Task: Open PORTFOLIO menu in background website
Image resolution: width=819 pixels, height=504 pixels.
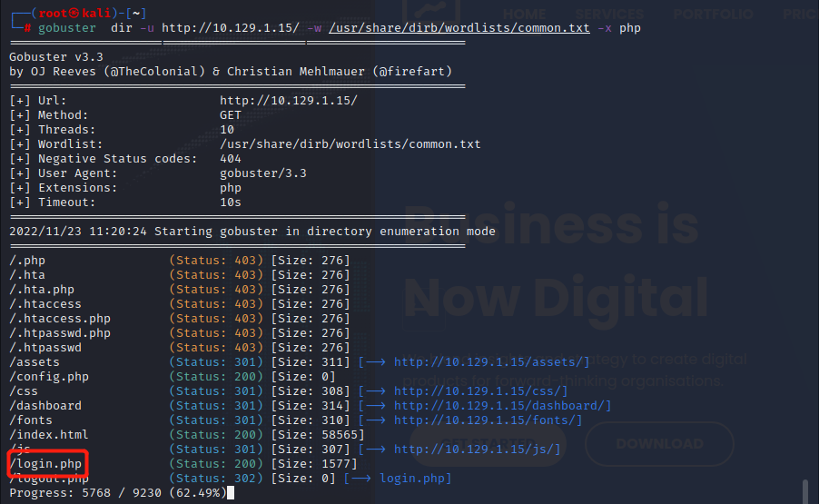Action: tap(713, 15)
